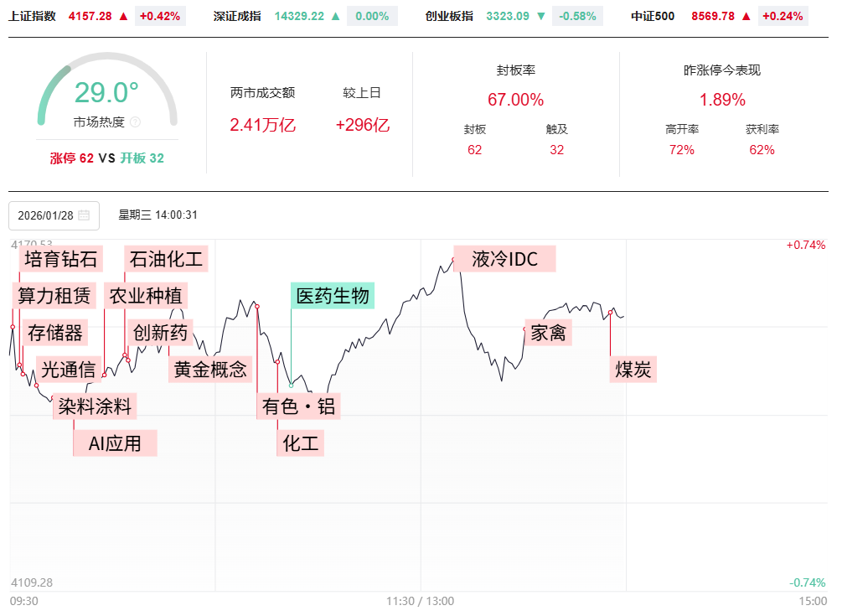
Task: Open the 煤炭 sector marker
Action: click(x=633, y=370)
